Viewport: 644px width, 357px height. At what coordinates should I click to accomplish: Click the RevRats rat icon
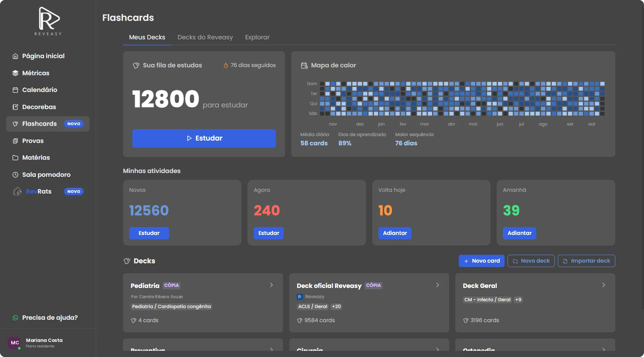[x=17, y=191]
